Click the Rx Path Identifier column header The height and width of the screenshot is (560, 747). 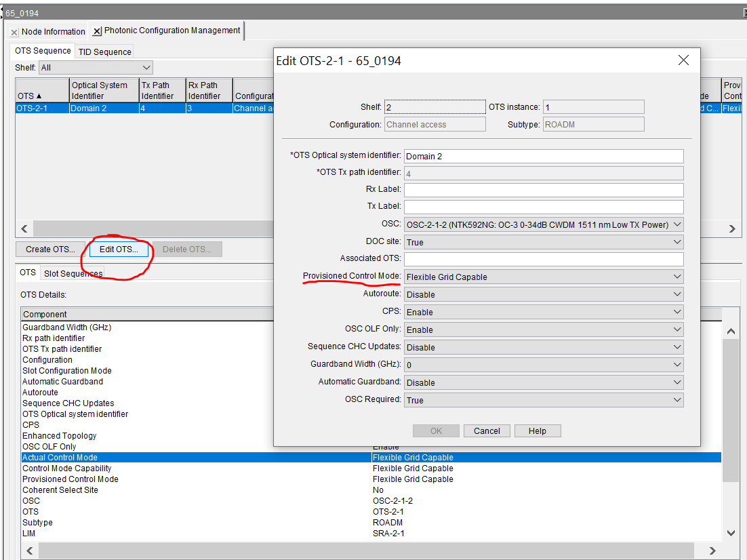pos(209,90)
